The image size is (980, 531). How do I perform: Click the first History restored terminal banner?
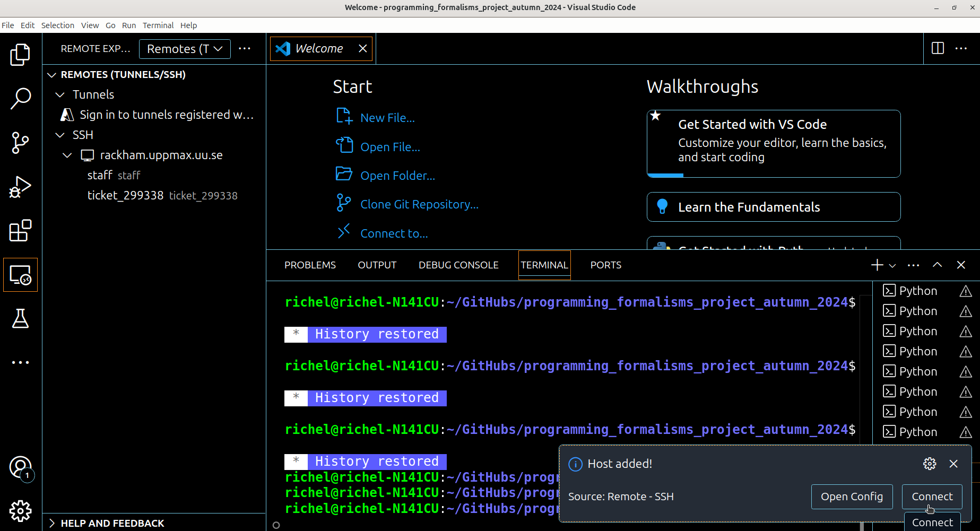(366, 334)
